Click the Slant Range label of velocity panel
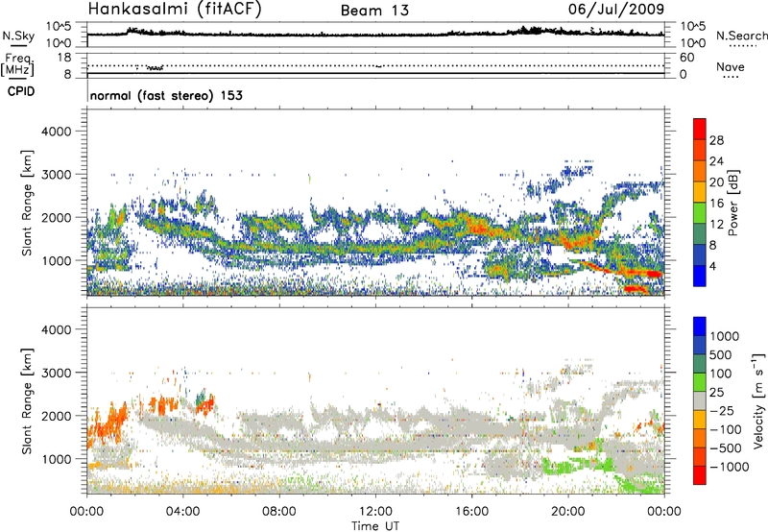768x532 pixels. (x=27, y=400)
